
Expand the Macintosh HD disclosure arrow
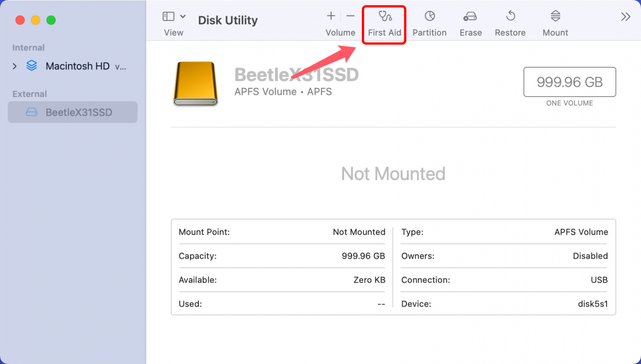[14, 66]
